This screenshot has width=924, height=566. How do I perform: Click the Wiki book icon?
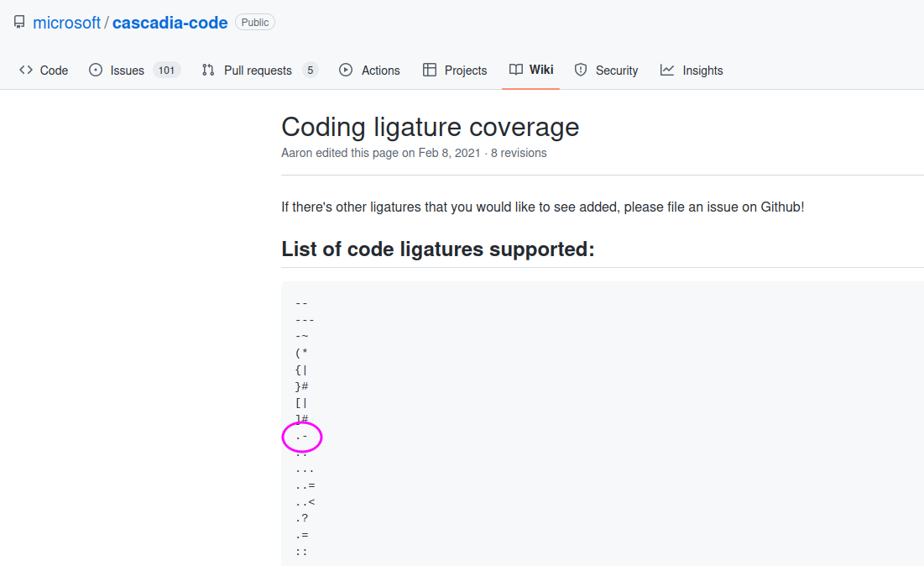[514, 71]
